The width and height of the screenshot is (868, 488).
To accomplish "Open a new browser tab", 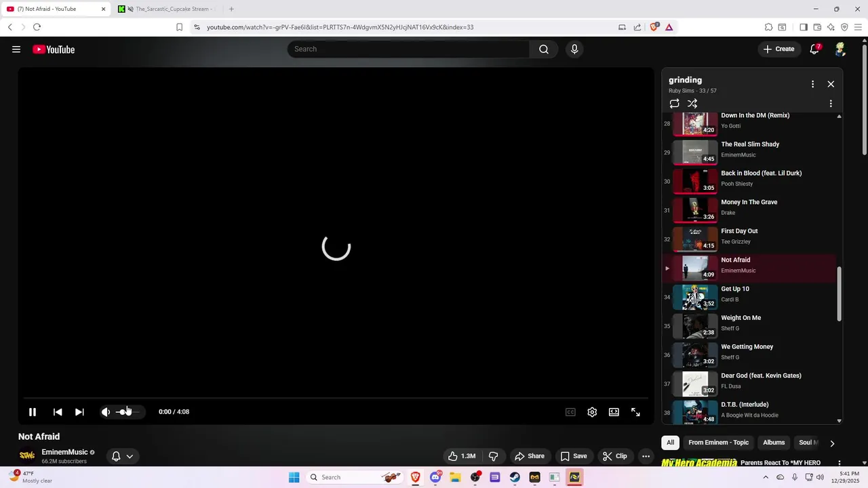I will pyautogui.click(x=231, y=9).
